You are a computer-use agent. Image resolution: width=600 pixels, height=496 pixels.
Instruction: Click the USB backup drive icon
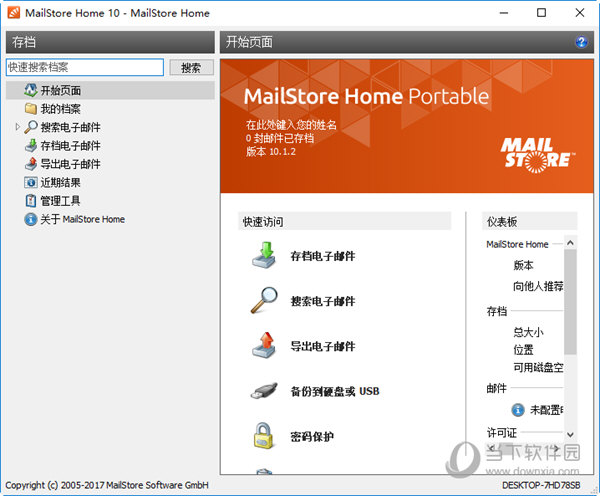263,391
